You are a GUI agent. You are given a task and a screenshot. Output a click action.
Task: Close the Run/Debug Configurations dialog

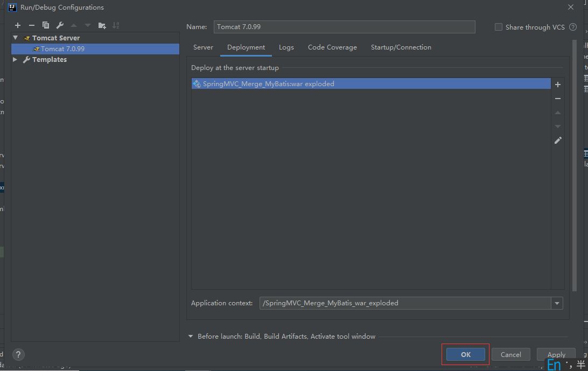coord(570,7)
